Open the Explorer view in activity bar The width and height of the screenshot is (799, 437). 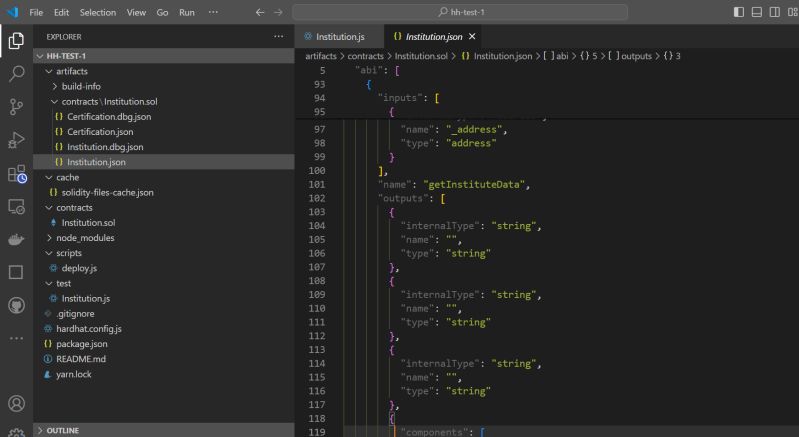point(16,41)
